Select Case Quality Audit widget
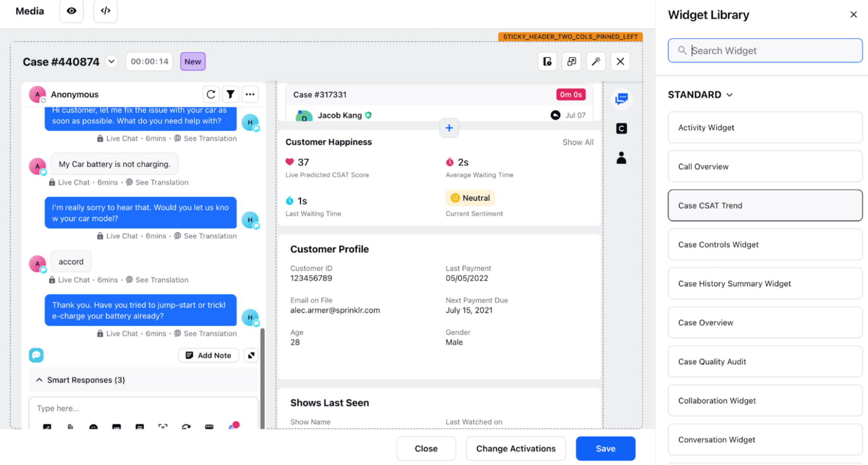Image resolution: width=868 pixels, height=465 pixels. click(x=765, y=362)
